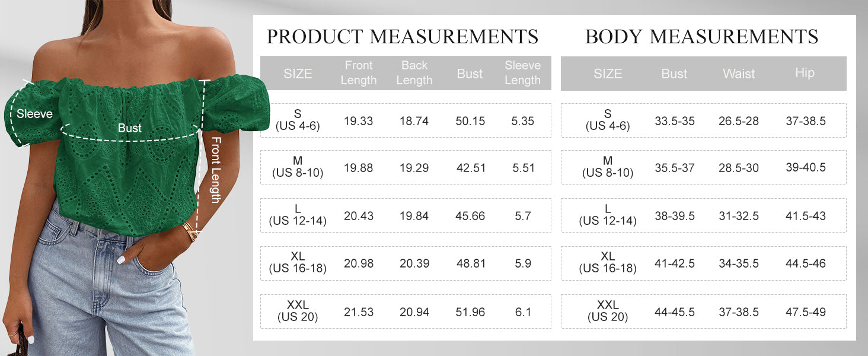Click the 42.51 product bust value
The image size is (868, 356).
click(x=471, y=169)
